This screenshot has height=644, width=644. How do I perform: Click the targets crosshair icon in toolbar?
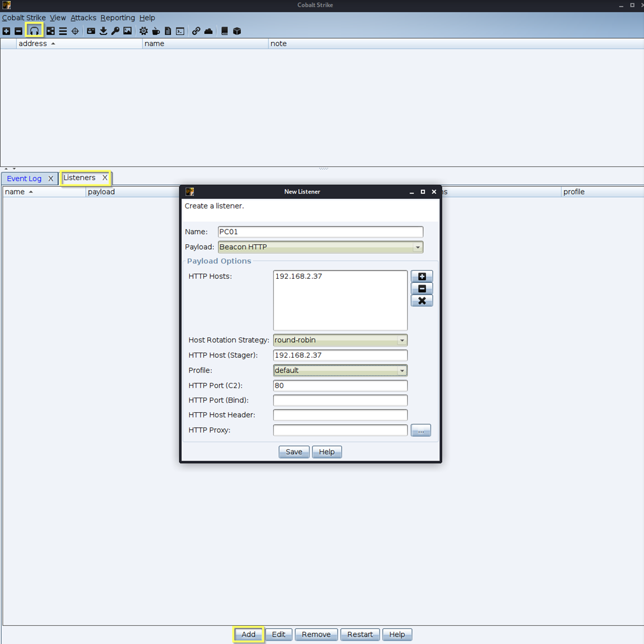pos(75,31)
